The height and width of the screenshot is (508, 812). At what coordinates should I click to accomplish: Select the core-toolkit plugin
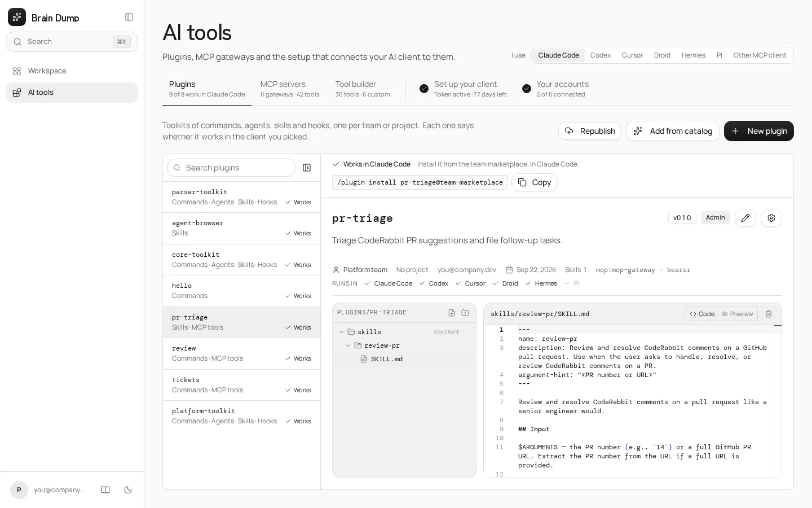pyautogui.click(x=241, y=260)
